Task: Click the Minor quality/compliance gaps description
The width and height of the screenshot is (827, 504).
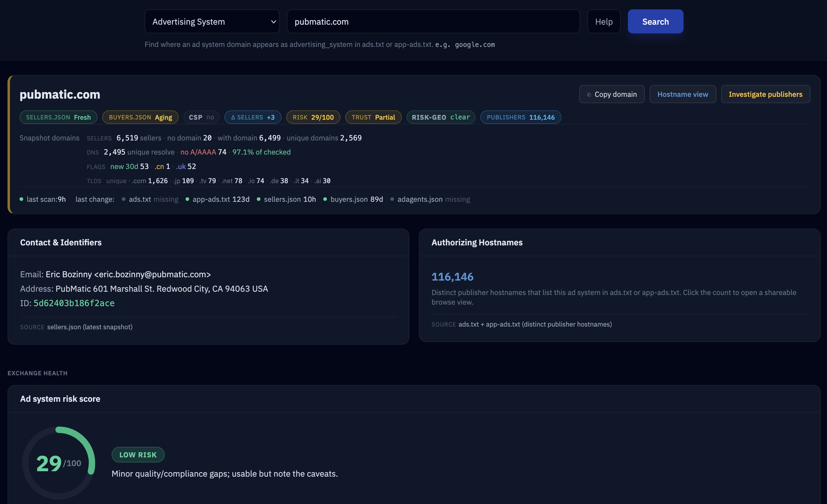Action: (225, 473)
